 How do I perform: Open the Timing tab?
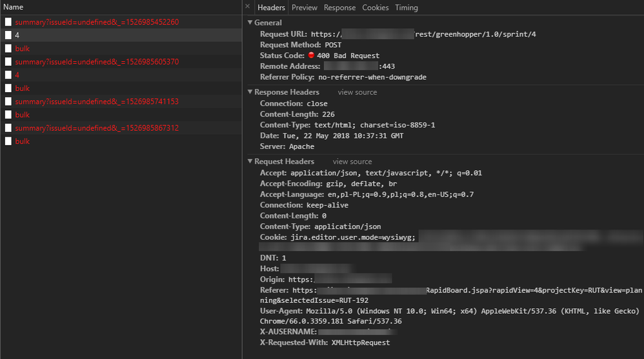(406, 8)
